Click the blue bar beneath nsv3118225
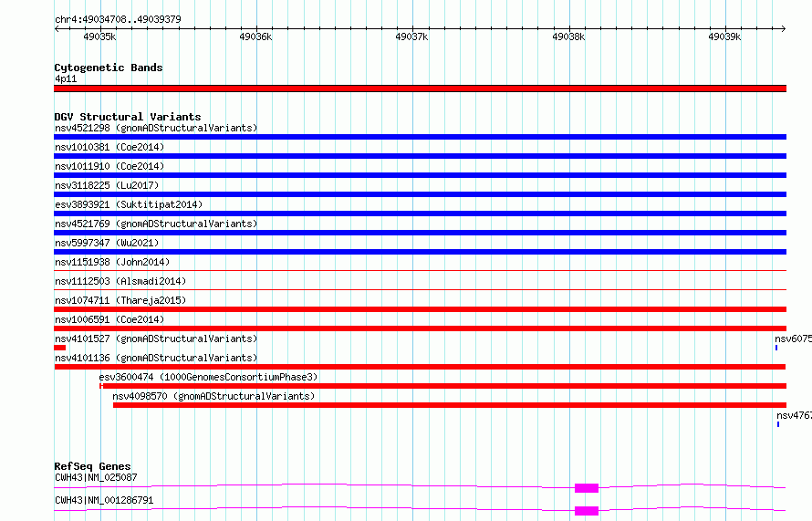This screenshot has height=521, width=812. tap(420, 194)
